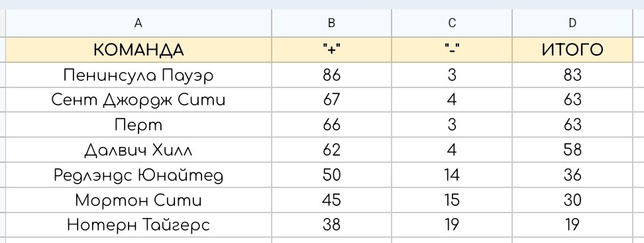Select the plus cell showing 45
Viewport: 644px width, 243px height.
pos(331,200)
